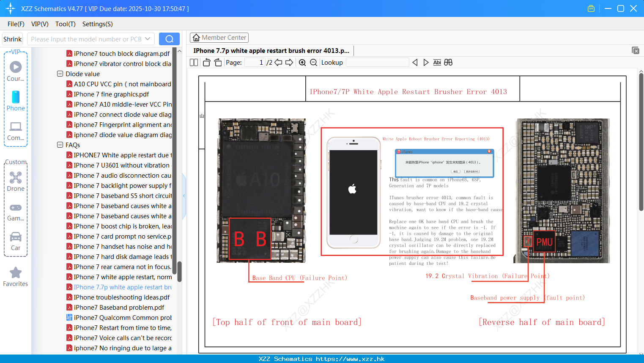Click the yellow VIP toolbox icon in title bar
The height and width of the screenshot is (363, 644).
tap(591, 8)
